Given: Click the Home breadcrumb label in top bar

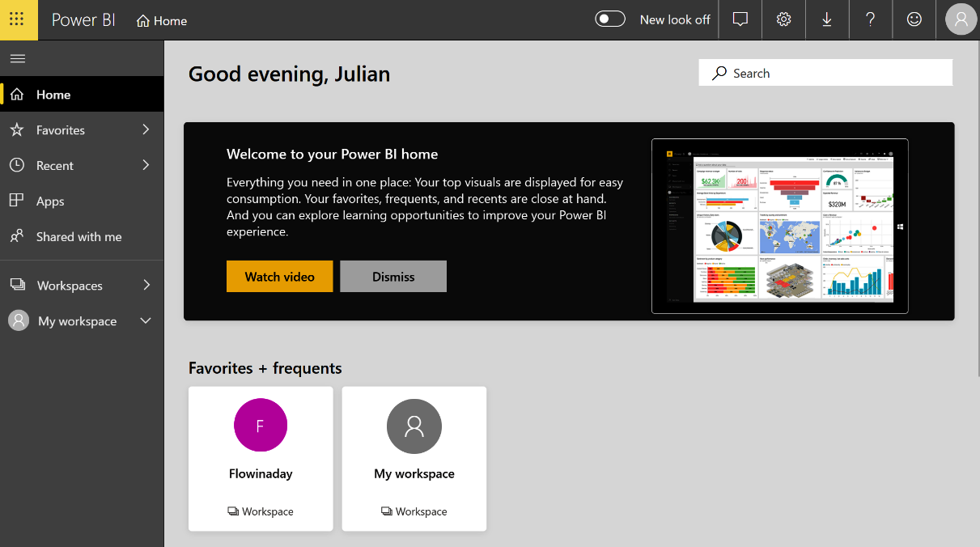Looking at the screenshot, I should tap(170, 21).
